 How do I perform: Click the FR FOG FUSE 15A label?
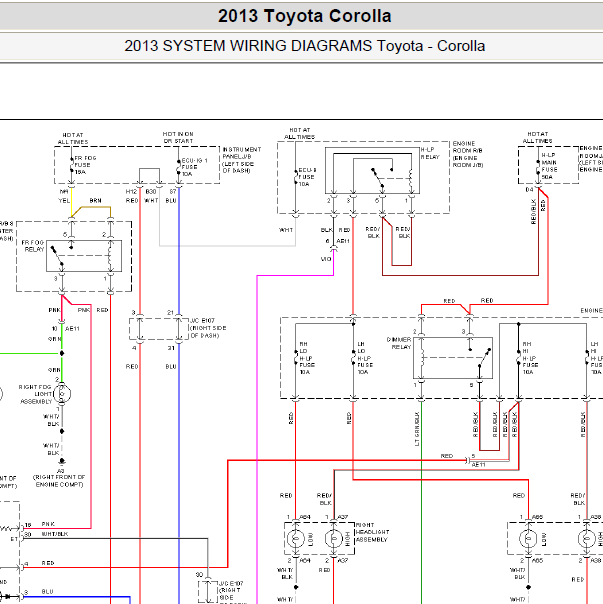pos(85,165)
